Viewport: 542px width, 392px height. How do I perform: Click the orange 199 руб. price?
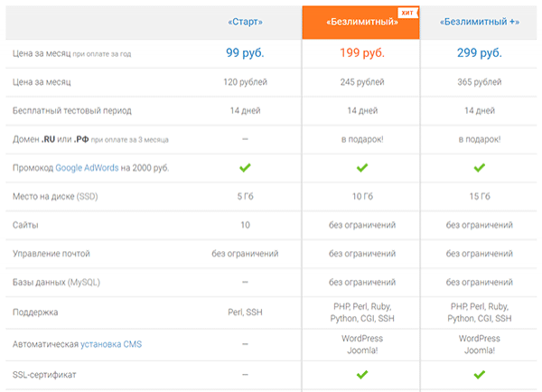click(x=362, y=53)
